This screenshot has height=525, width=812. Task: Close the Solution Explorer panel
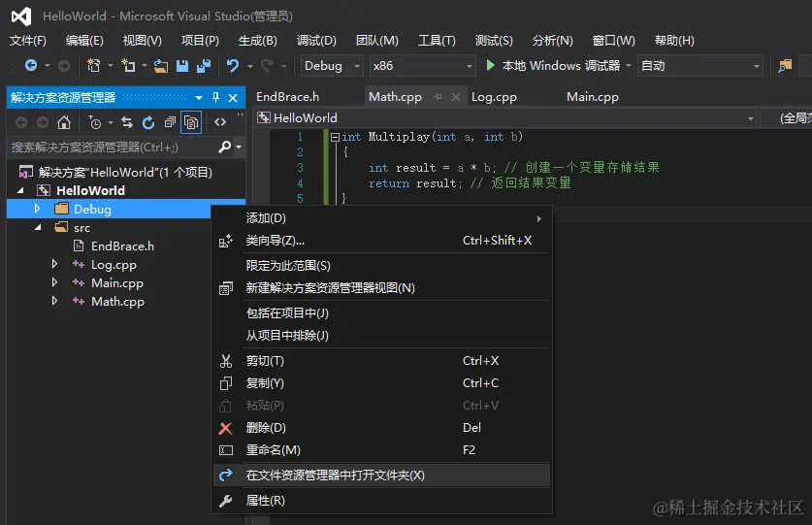pos(233,97)
